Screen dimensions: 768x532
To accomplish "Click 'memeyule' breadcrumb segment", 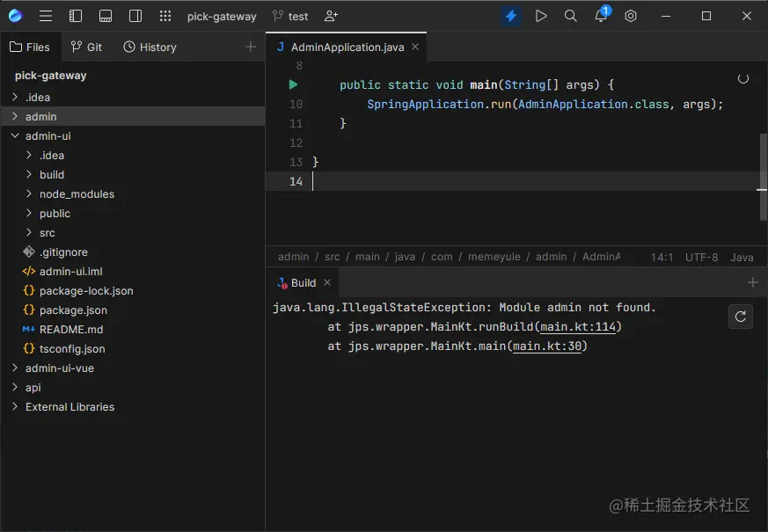I will pyautogui.click(x=494, y=257).
